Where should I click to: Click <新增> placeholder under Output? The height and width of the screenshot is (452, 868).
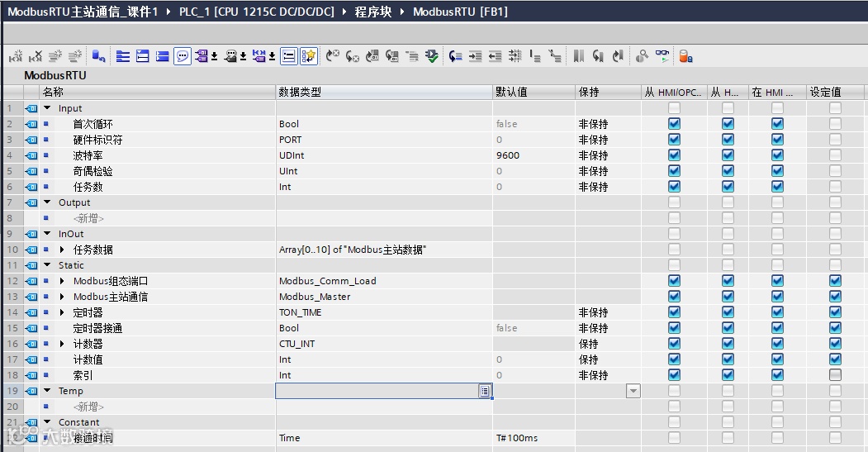click(88, 218)
